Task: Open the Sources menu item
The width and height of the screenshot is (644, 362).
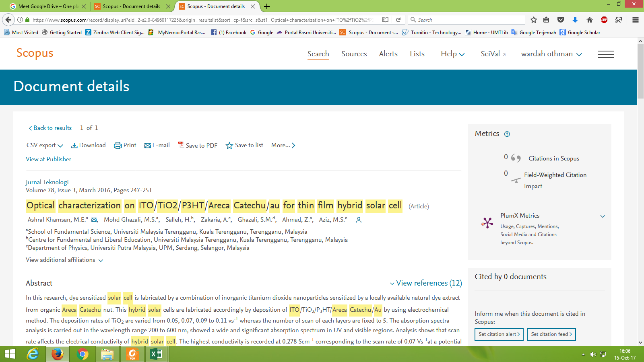Action: tap(354, 54)
